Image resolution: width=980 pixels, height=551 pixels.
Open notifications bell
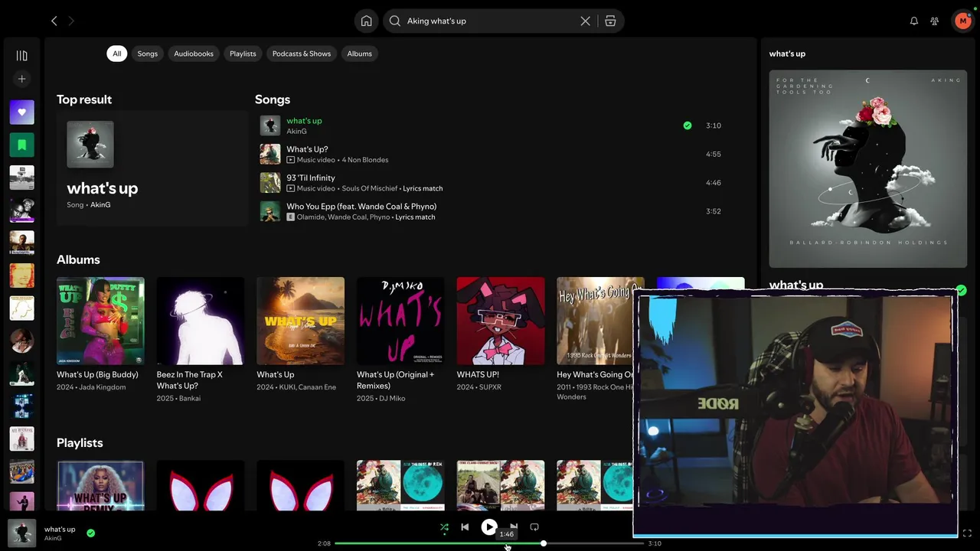click(x=913, y=21)
